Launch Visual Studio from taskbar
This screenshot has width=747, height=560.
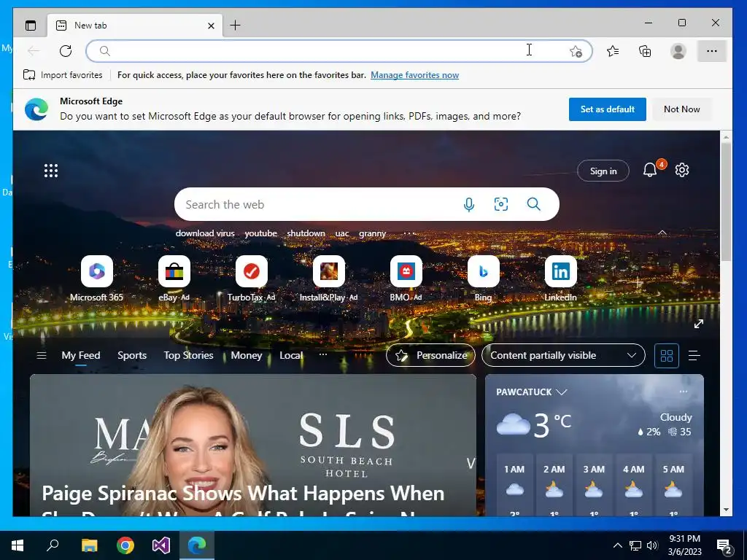[161, 545]
